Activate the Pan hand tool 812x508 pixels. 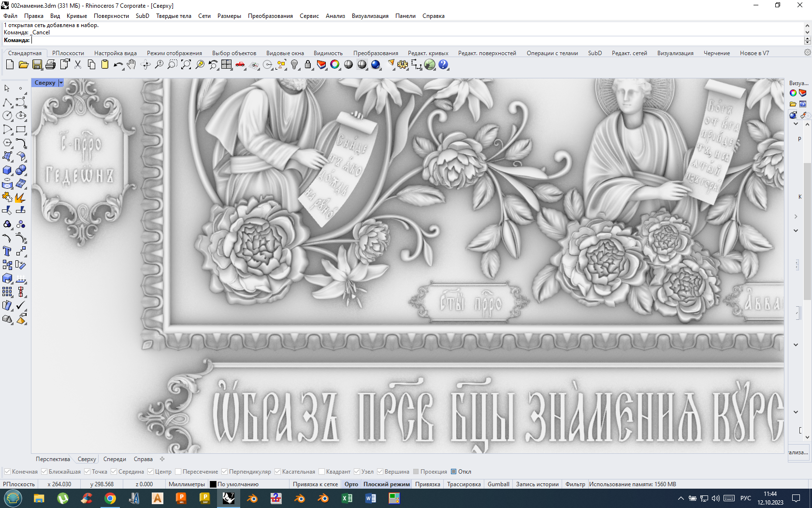[131, 64]
